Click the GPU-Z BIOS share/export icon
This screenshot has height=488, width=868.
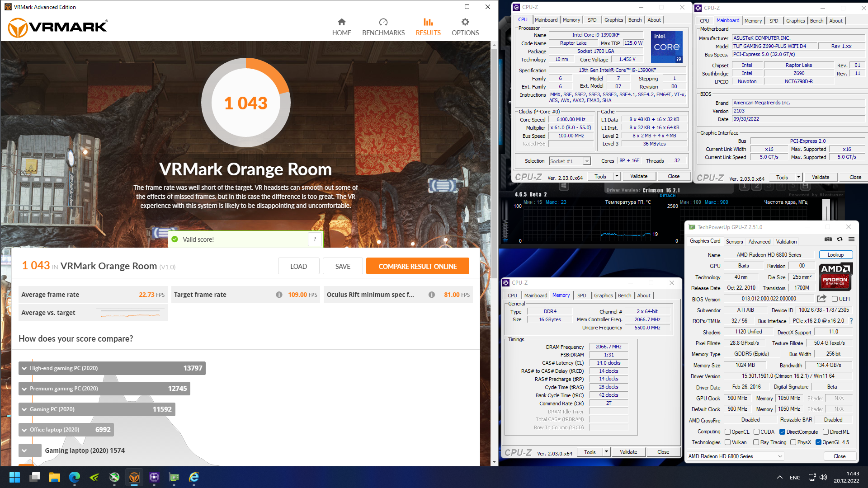point(821,299)
